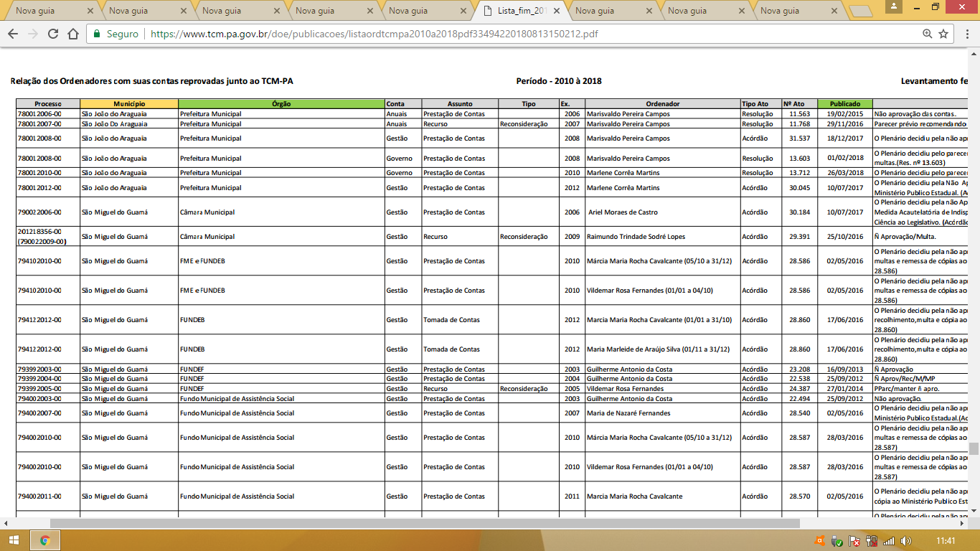The image size is (980, 551).
Task: Close the Lista_fim PDF tab
Action: point(557,11)
